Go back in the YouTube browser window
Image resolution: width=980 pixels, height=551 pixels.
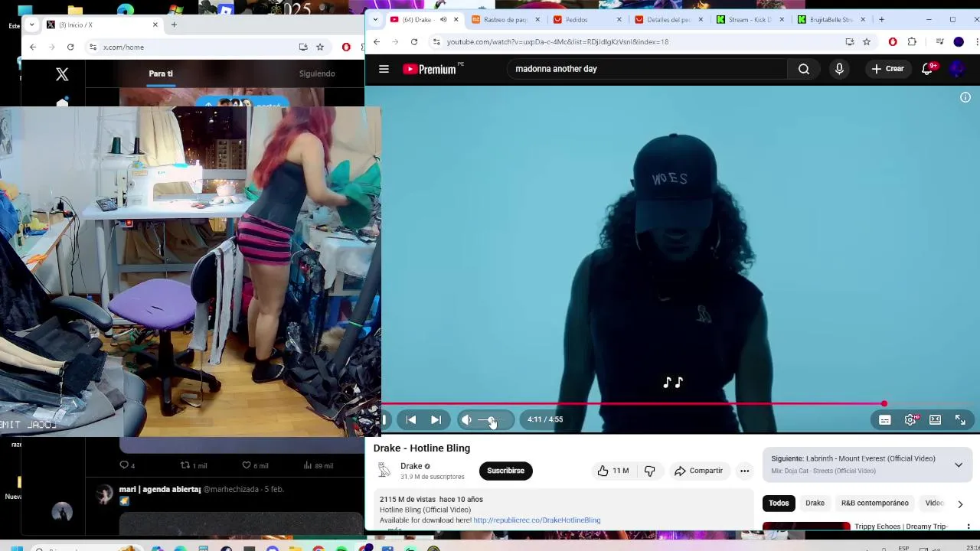[376, 41]
